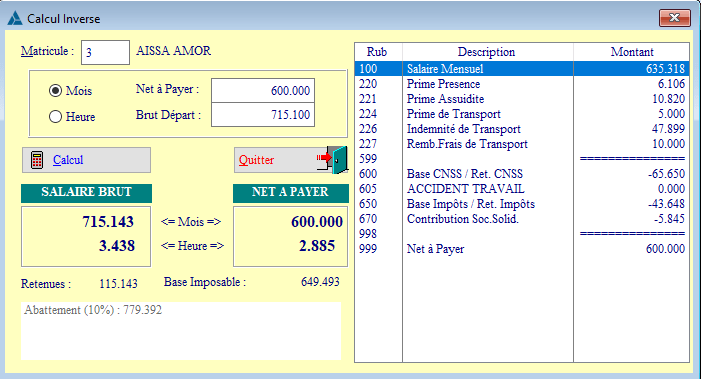Close the Calcul Inverse window
Viewport: 701px width, 379px height.
pyautogui.click(x=675, y=18)
